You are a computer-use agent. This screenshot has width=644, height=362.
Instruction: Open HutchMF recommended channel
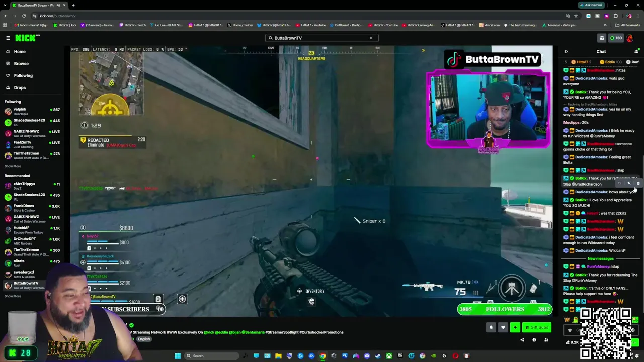point(32,230)
